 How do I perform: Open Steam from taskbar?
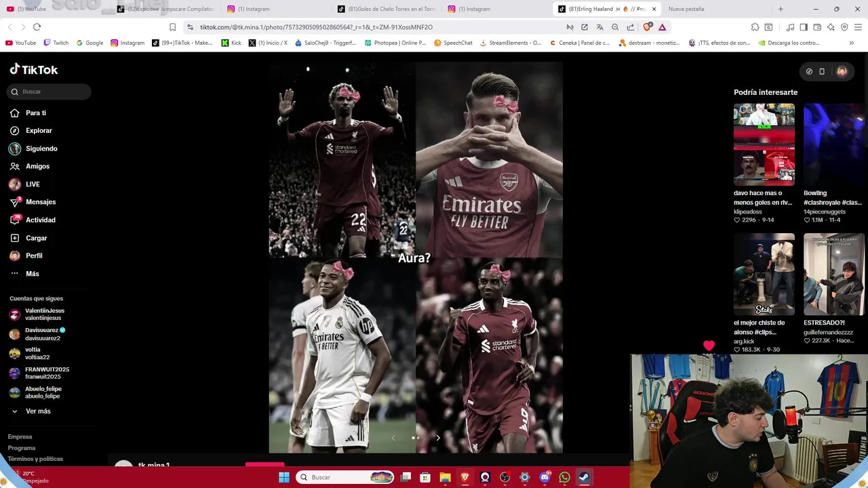coord(584,477)
